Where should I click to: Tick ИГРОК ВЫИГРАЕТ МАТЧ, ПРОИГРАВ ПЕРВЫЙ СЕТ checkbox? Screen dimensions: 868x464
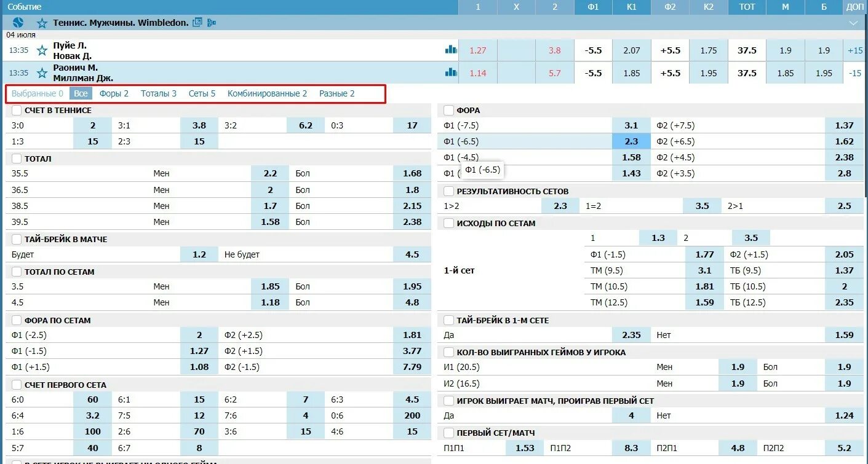(x=448, y=401)
